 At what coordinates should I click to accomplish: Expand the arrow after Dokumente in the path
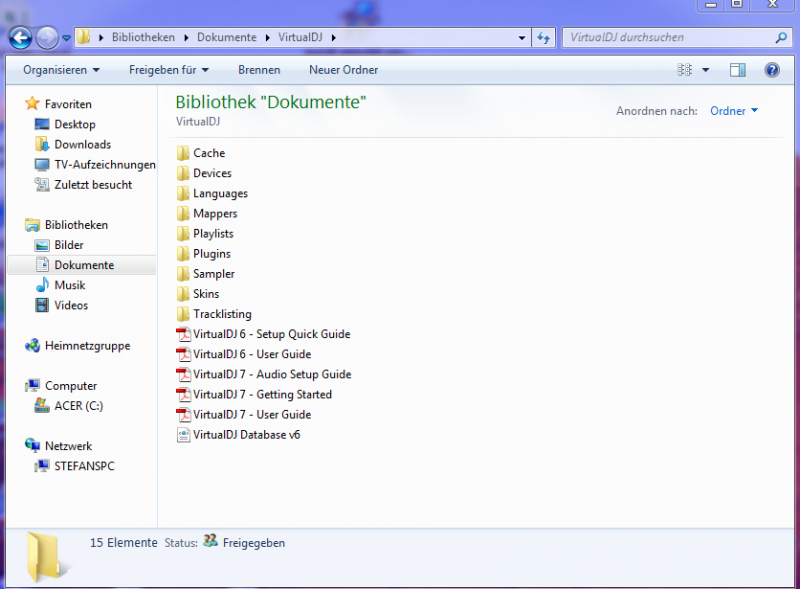tap(267, 37)
